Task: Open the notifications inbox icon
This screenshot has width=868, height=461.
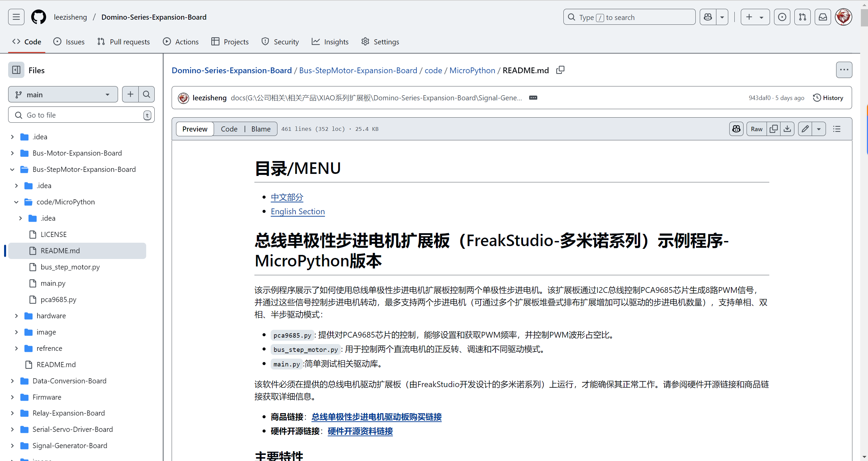Action: click(x=823, y=17)
